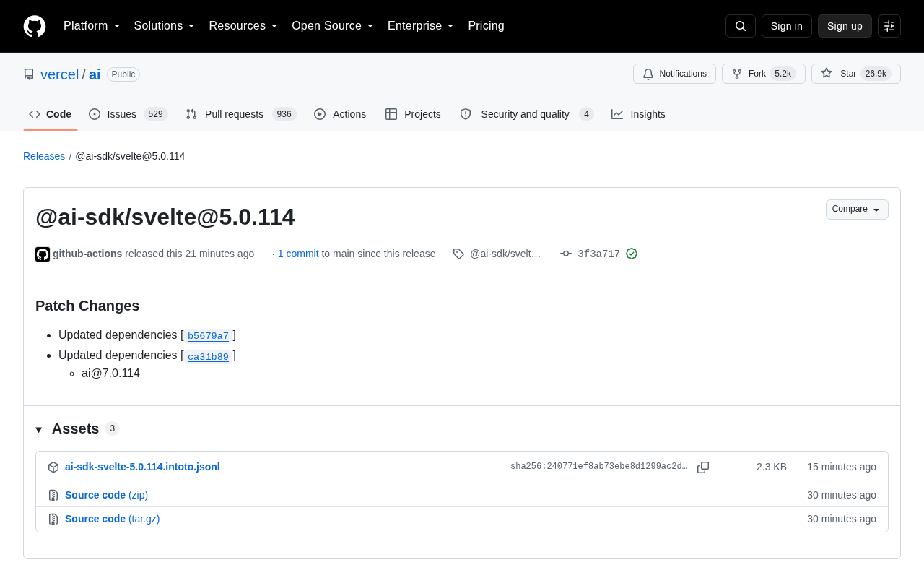Viewport: 924px width, 578px height.
Task: Click the search magnifier icon
Action: click(741, 26)
